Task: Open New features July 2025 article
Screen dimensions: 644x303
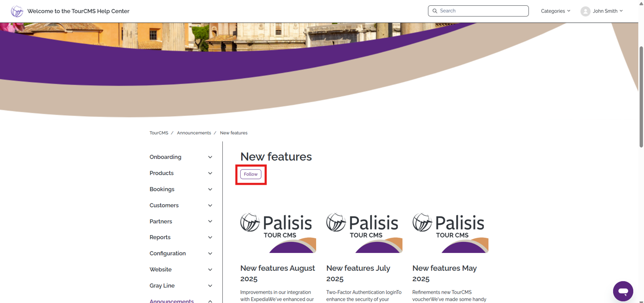Action: point(358,274)
